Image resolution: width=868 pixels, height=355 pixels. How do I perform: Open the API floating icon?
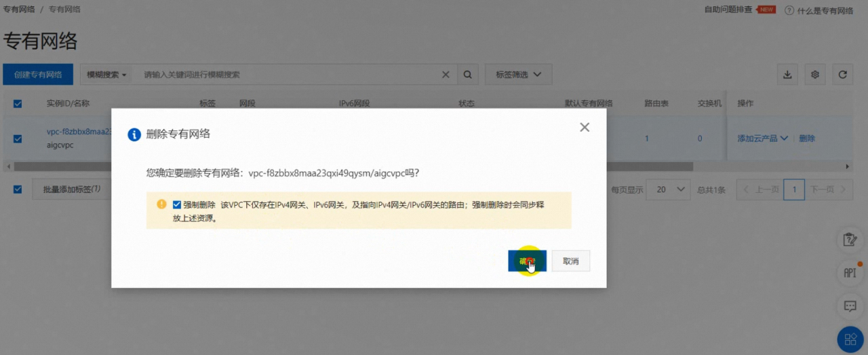click(850, 273)
